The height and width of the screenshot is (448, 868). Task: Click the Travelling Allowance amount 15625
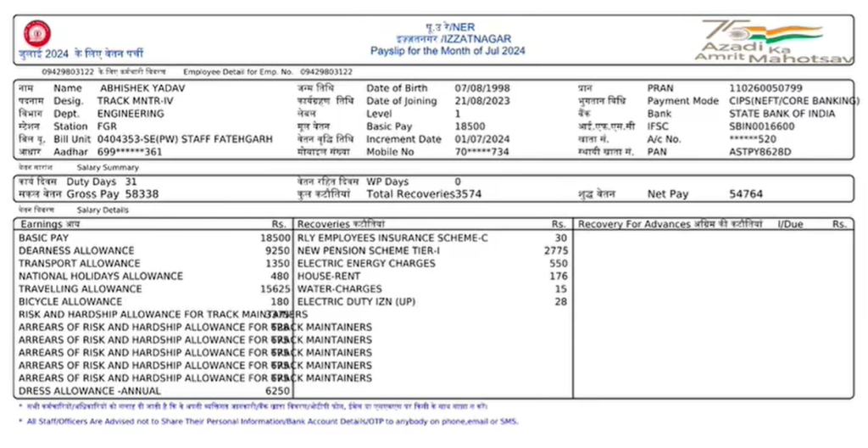tap(275, 288)
